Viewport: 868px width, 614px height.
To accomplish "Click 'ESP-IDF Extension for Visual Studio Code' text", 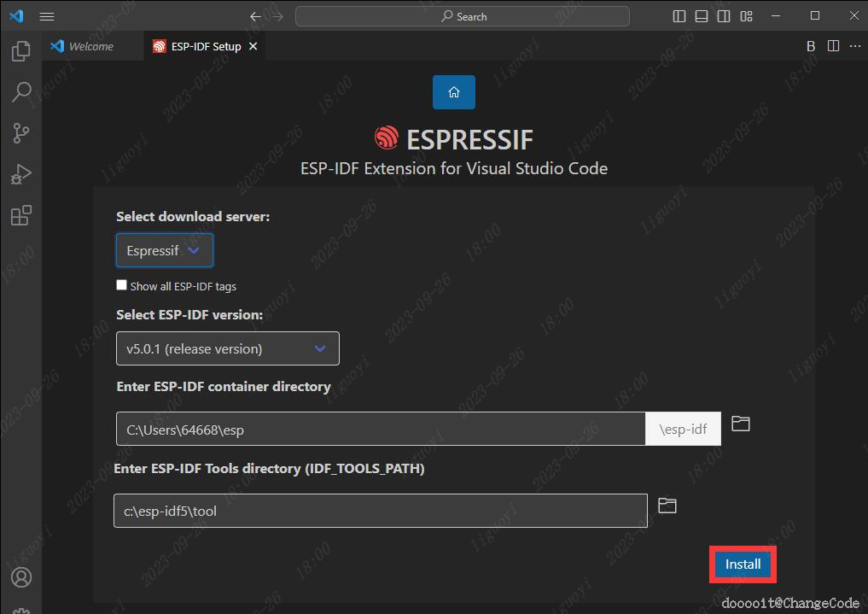I will [x=454, y=168].
